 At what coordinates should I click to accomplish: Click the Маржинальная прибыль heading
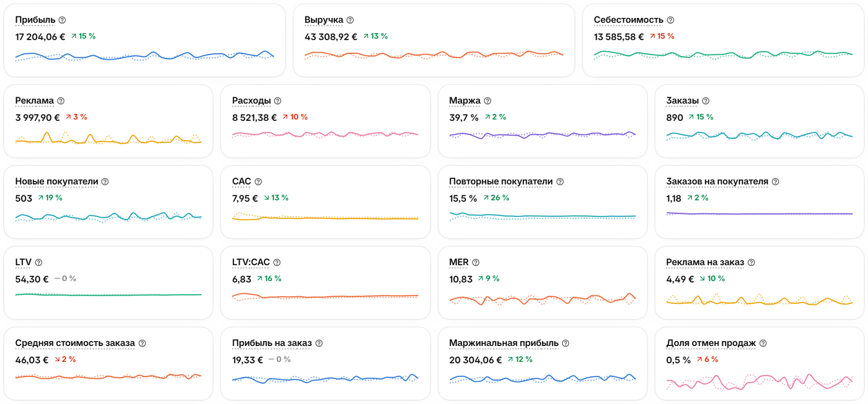pos(503,343)
